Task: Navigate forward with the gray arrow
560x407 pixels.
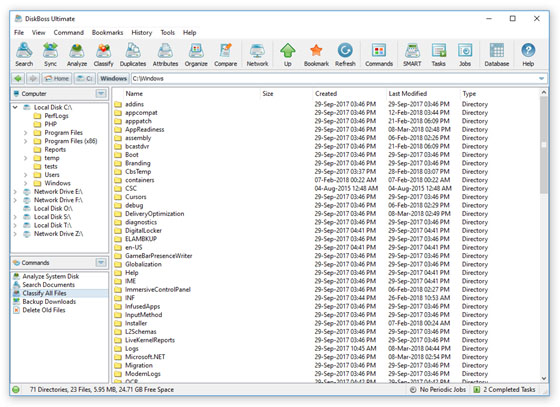Action: pos(33,78)
